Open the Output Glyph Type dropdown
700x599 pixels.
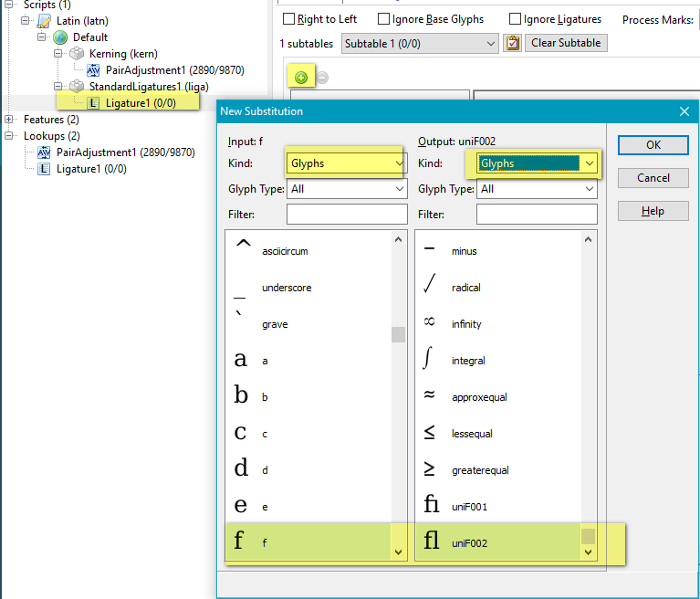click(x=537, y=189)
